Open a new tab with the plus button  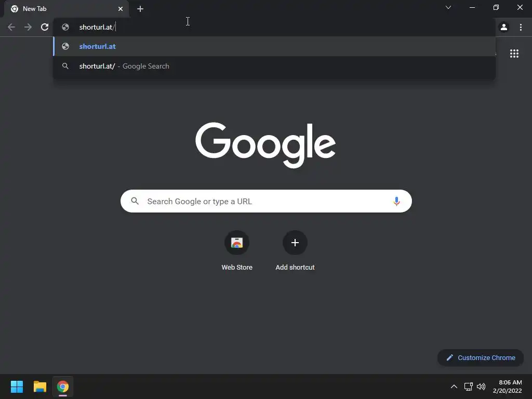click(140, 9)
